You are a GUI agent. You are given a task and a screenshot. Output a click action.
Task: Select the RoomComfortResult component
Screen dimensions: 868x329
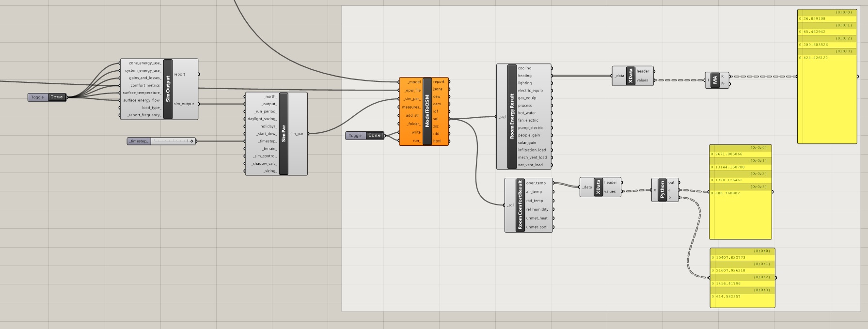coord(520,205)
